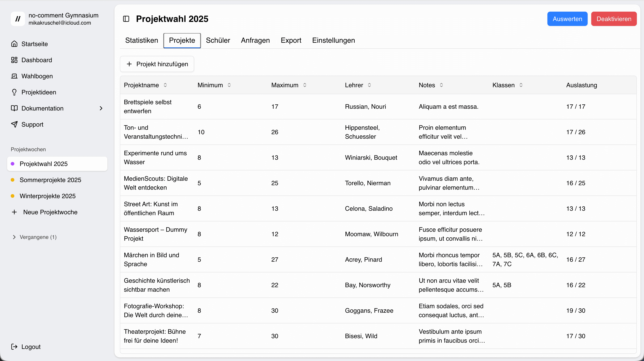Click the yellow dot beside Sommerprojekte 2025
The image size is (644, 361).
pyautogui.click(x=13, y=180)
